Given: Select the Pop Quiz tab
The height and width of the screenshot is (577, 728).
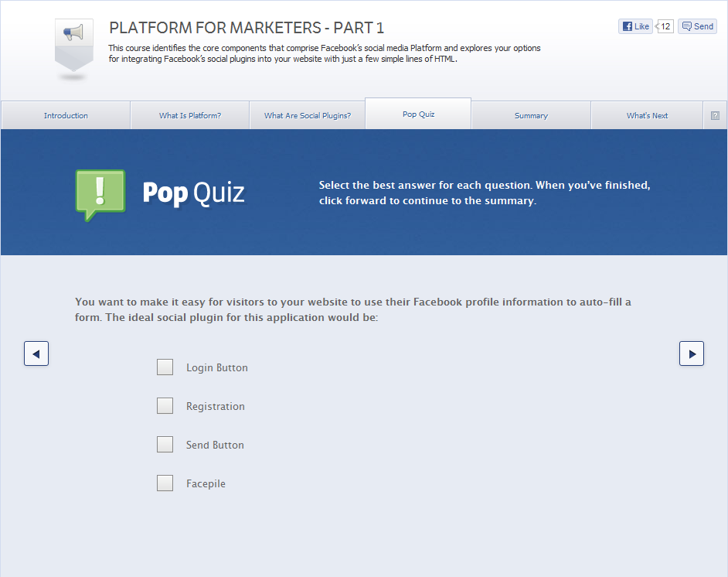Looking at the screenshot, I should (x=418, y=114).
